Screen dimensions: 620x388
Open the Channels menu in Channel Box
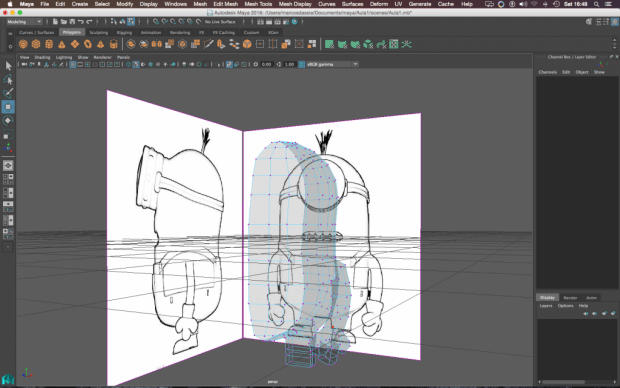pyautogui.click(x=548, y=72)
